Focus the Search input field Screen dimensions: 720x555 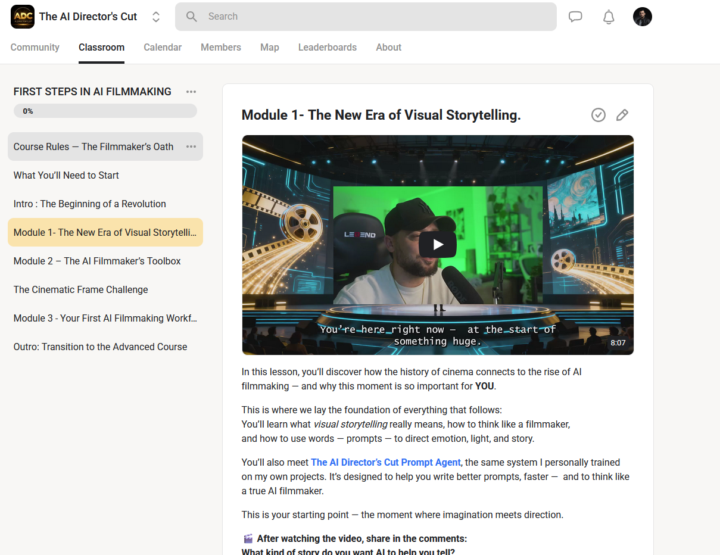[x=366, y=17]
